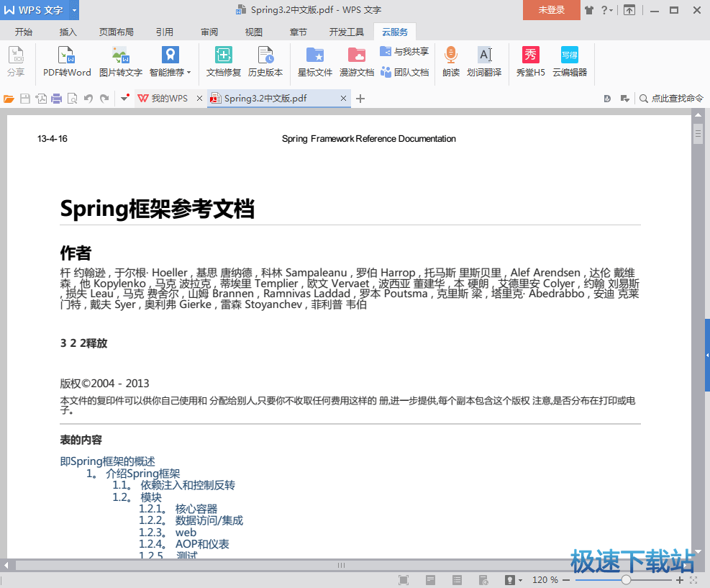Open the WPS 文字 application menu arrow
Image resolution: width=710 pixels, height=588 pixels.
pos(74,10)
